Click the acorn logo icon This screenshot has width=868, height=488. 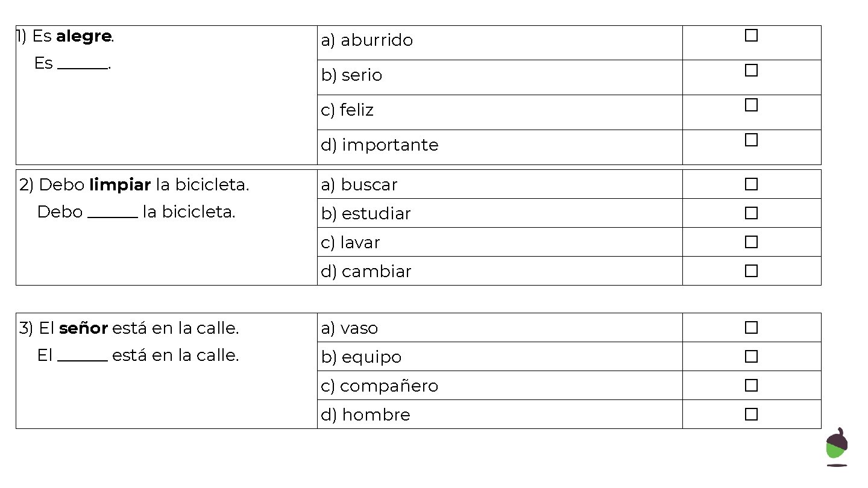836,447
